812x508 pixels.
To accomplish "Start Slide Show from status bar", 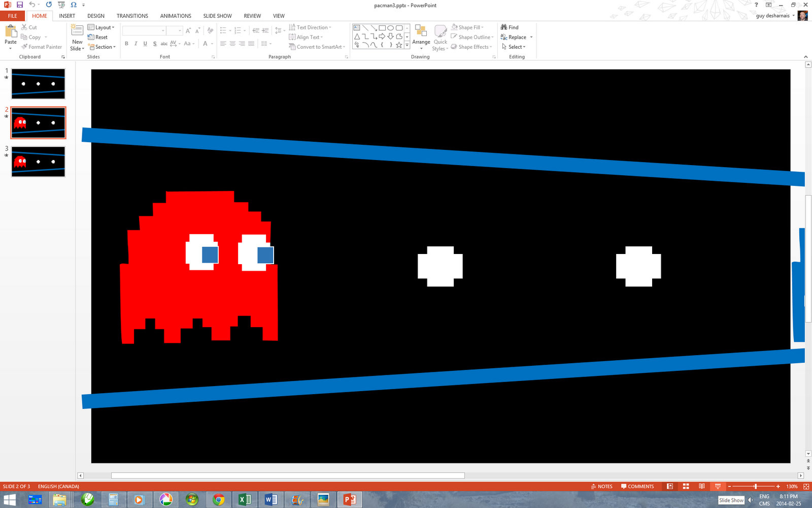I will coord(718,486).
